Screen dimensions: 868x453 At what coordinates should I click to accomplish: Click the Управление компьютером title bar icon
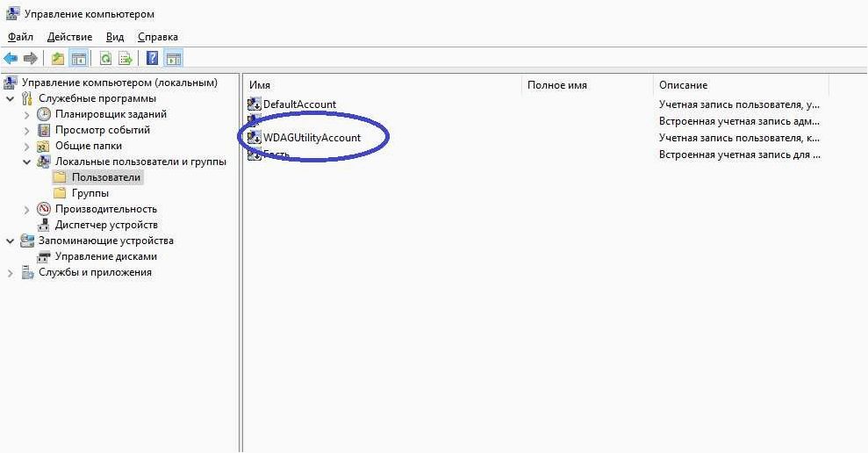pos(12,13)
